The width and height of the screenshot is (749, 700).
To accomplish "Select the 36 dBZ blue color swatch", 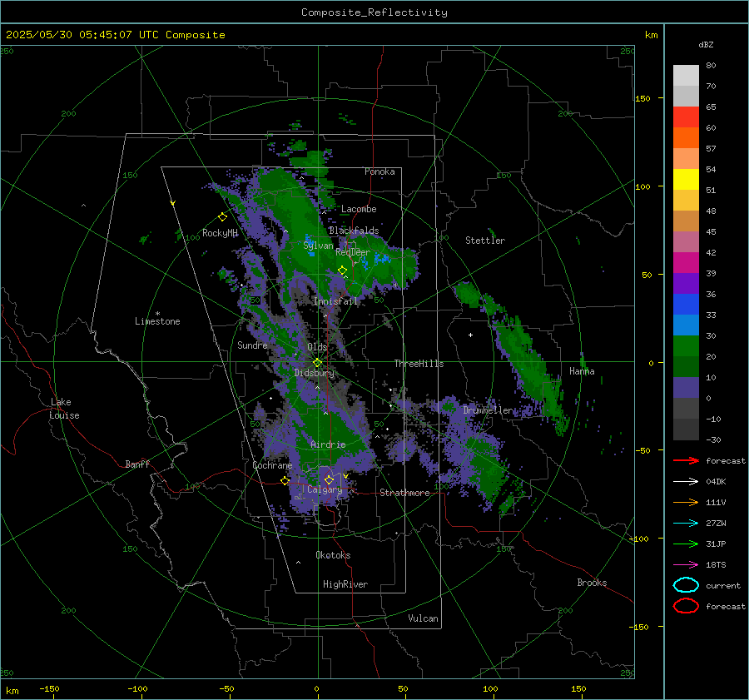I will 686,304.
